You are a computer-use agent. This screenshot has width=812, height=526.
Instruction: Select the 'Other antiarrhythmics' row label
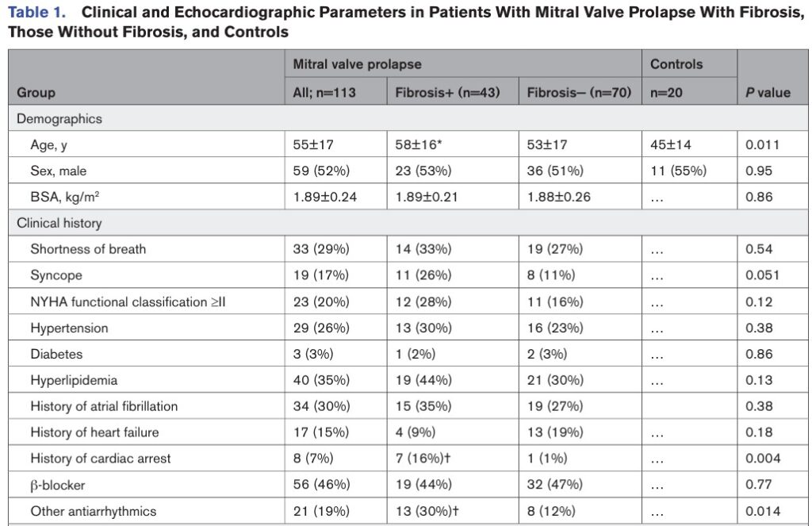[x=94, y=511]
